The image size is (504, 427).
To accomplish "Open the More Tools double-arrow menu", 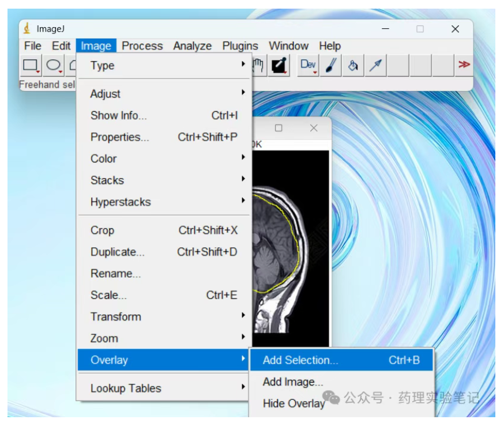I will coord(464,65).
